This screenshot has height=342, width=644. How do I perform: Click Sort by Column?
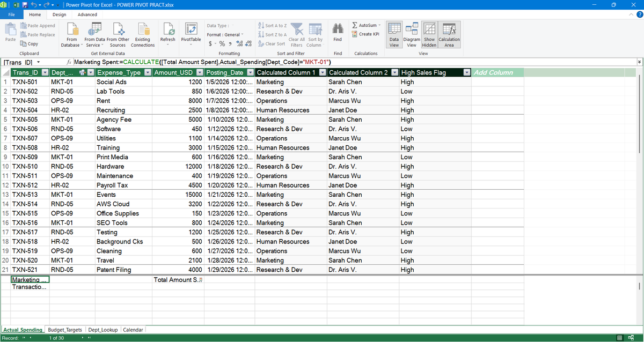[x=316, y=35]
